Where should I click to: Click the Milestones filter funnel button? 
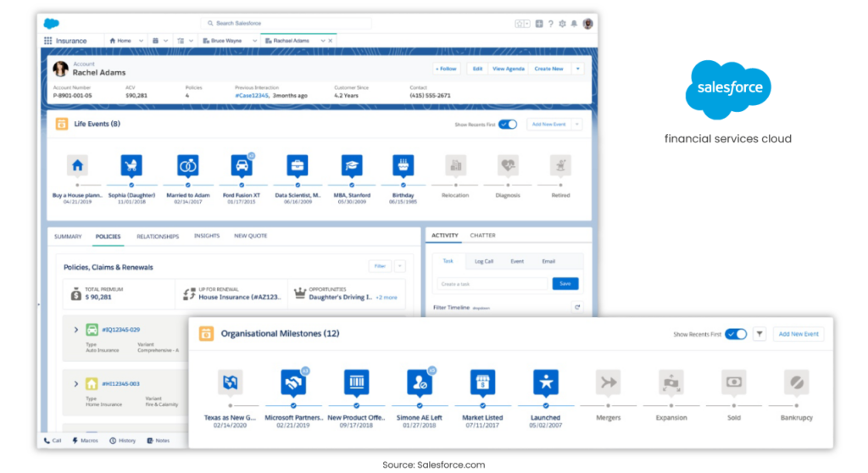[759, 334]
